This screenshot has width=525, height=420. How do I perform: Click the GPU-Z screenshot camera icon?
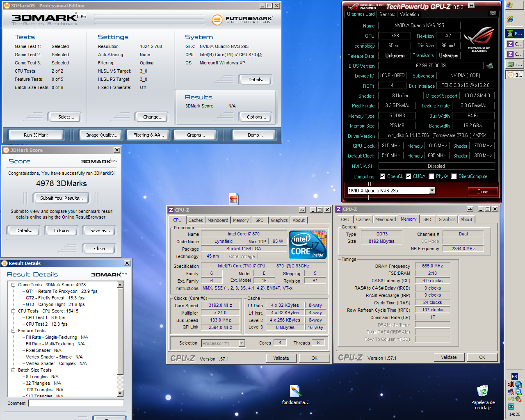[x=493, y=14]
